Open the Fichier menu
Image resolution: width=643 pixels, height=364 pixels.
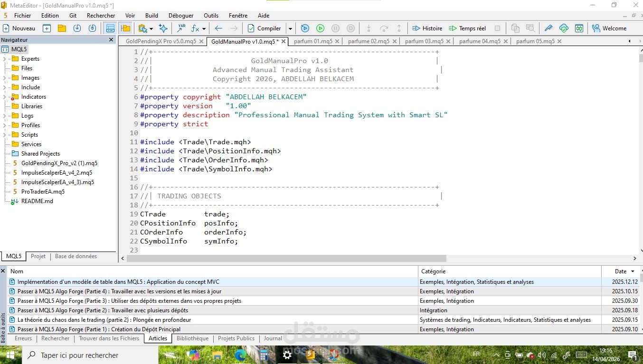pos(23,16)
